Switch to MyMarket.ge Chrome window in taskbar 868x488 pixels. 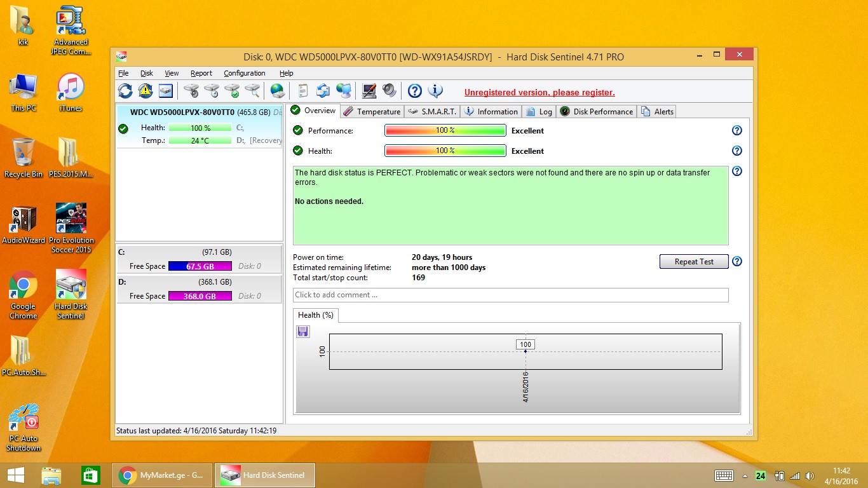point(163,475)
